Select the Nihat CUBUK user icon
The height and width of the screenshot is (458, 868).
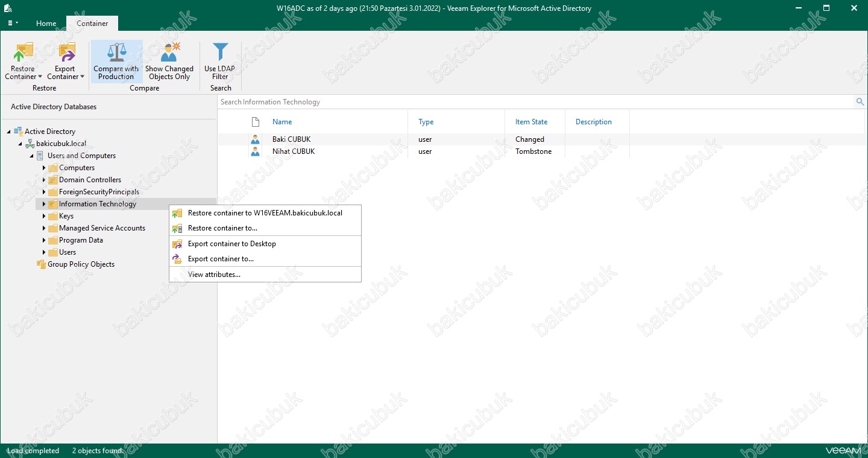coord(255,151)
